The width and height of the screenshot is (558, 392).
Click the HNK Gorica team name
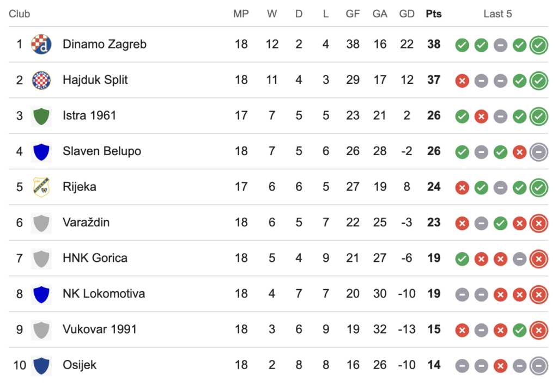coord(95,258)
